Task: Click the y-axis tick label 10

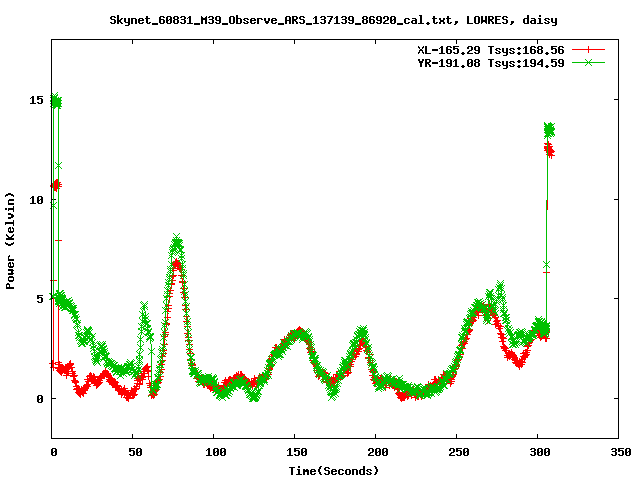Action: (x=36, y=200)
